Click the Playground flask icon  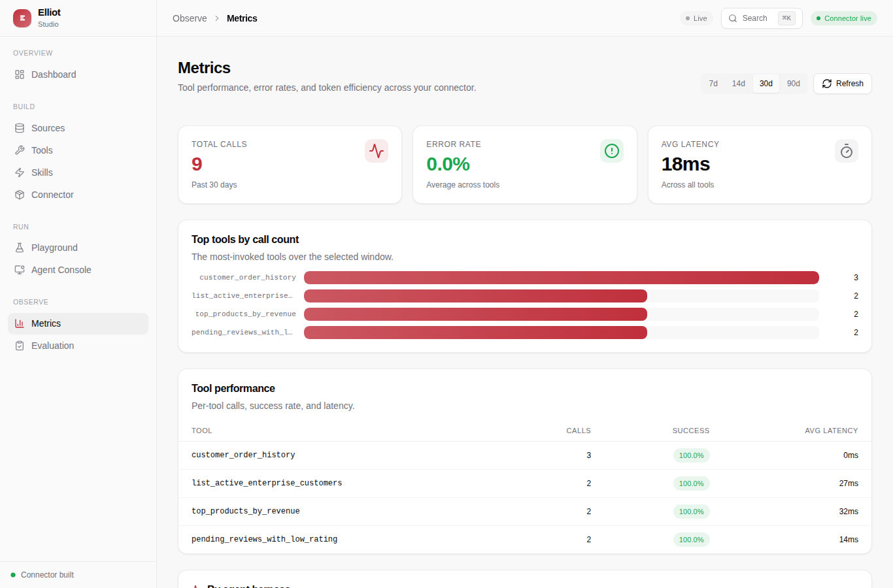click(20, 248)
